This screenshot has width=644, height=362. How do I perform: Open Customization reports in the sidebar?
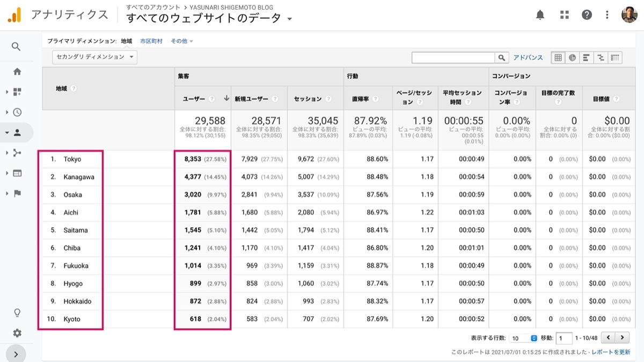(17, 92)
